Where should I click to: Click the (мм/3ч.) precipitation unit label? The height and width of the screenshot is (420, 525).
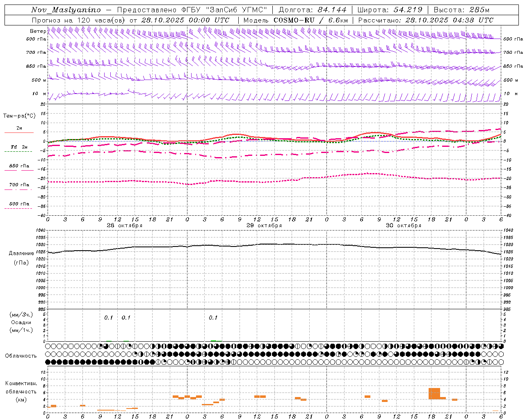coord(21,315)
